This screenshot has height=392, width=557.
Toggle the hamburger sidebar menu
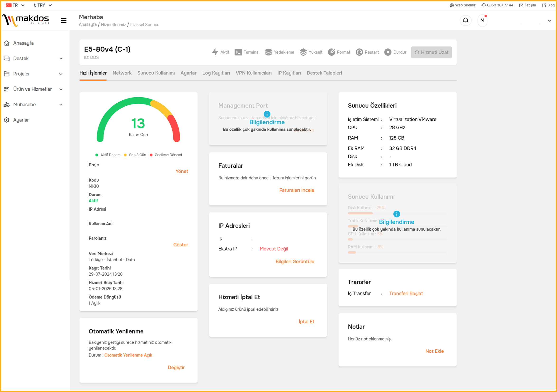(64, 21)
